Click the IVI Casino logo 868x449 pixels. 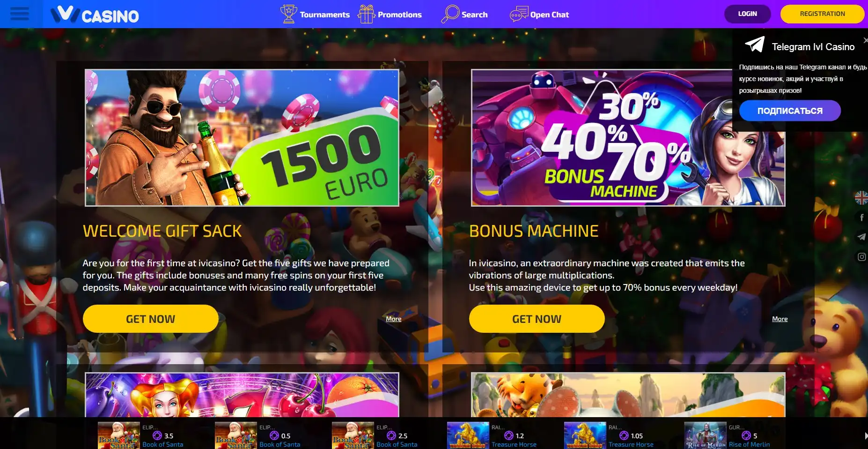click(x=95, y=15)
